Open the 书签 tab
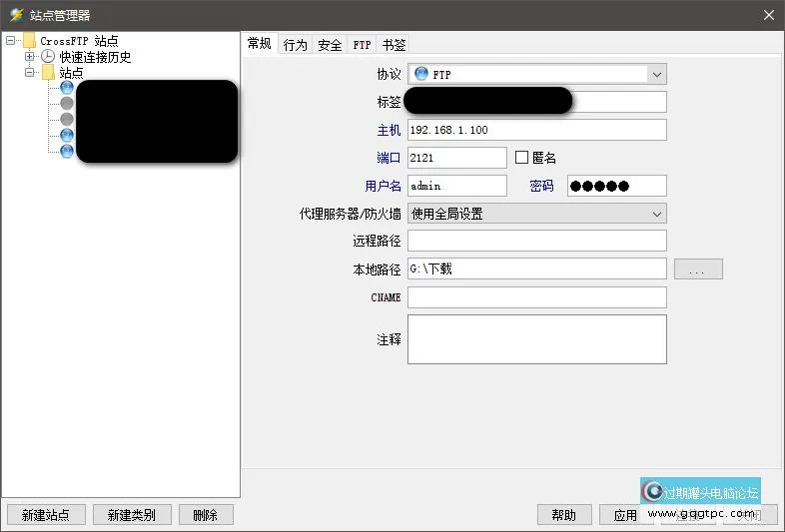 [393, 45]
